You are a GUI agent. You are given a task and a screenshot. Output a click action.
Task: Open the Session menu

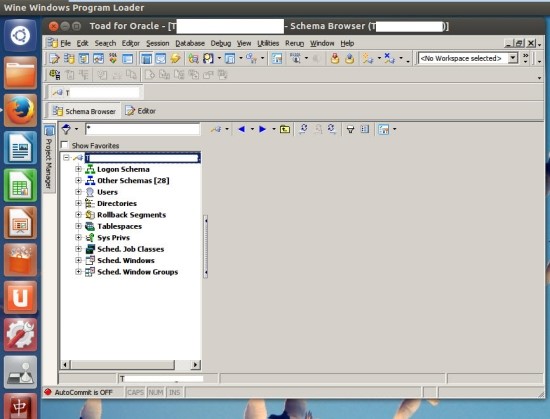pyautogui.click(x=157, y=43)
